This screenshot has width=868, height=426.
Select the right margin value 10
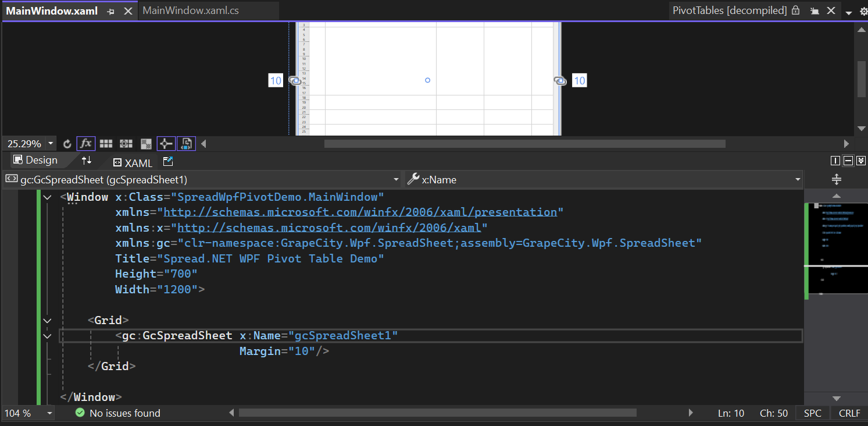coord(579,81)
